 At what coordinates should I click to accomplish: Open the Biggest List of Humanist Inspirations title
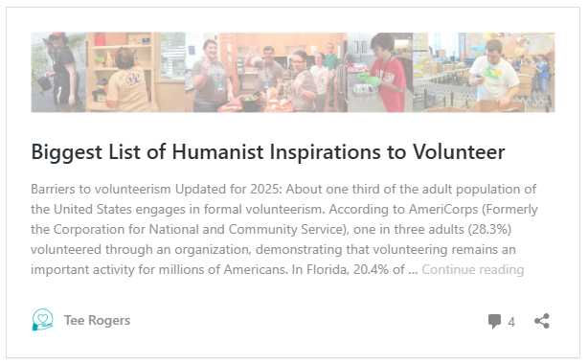pos(268,152)
